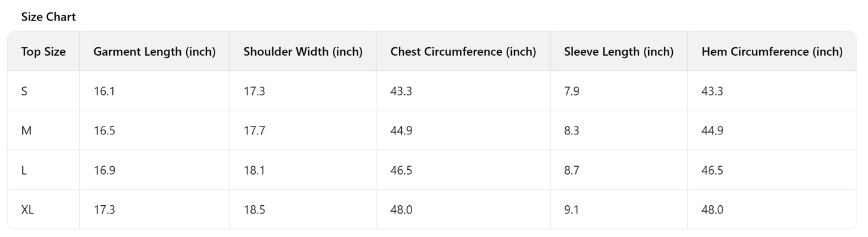Image resolution: width=868 pixels, height=237 pixels.
Task: Click garment length value 16.1
Action: tap(104, 91)
